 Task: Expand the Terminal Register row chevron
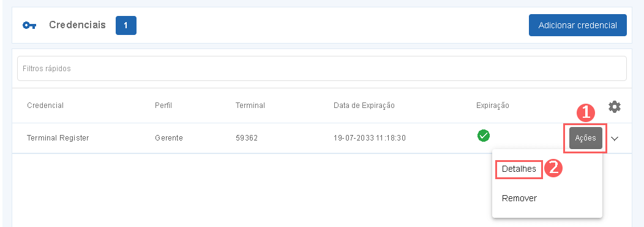pyautogui.click(x=615, y=139)
